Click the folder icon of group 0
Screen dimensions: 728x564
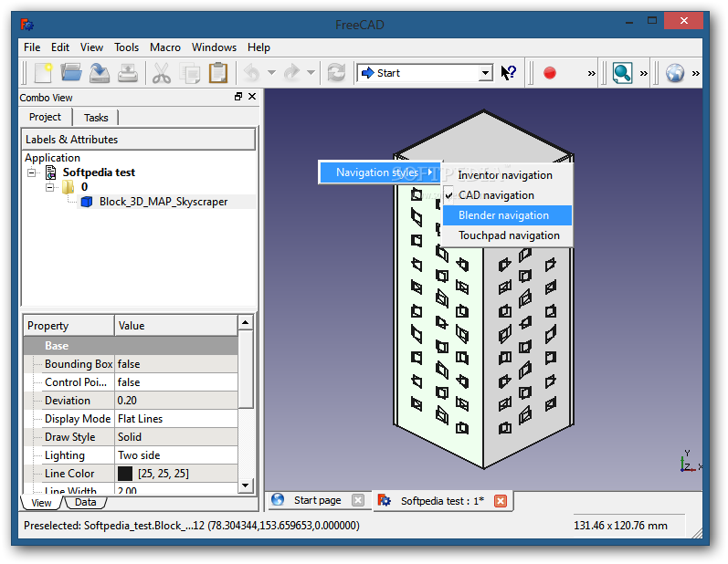[x=69, y=187]
